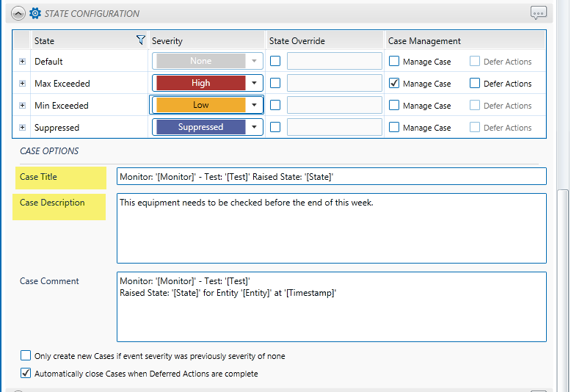Viewport: 571px width, 392px height.
Task: Open the State Configuration comment bubble
Action: pyautogui.click(x=539, y=13)
